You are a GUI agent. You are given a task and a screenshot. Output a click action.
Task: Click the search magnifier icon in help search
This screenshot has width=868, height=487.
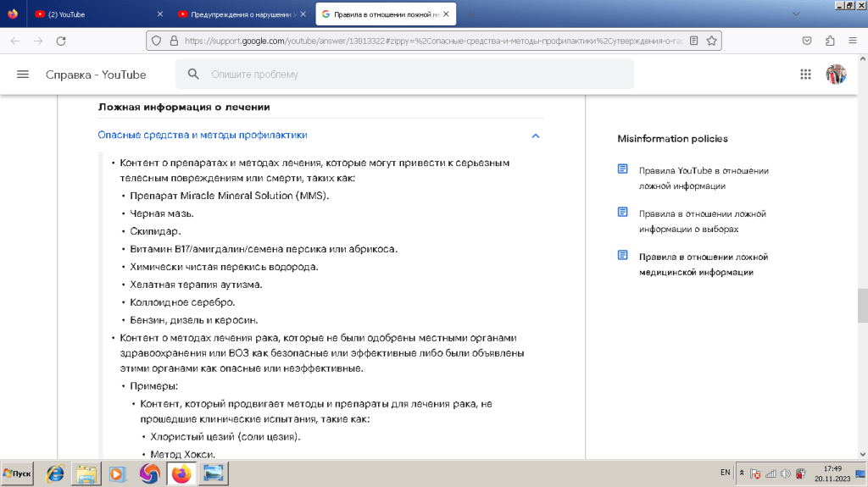pos(193,75)
